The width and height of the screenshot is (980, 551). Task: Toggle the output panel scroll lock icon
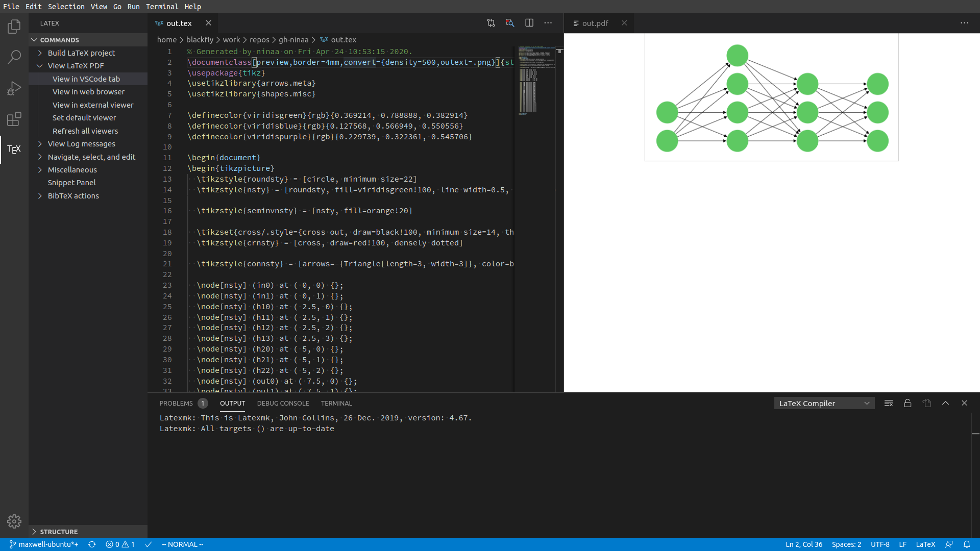pos(908,403)
